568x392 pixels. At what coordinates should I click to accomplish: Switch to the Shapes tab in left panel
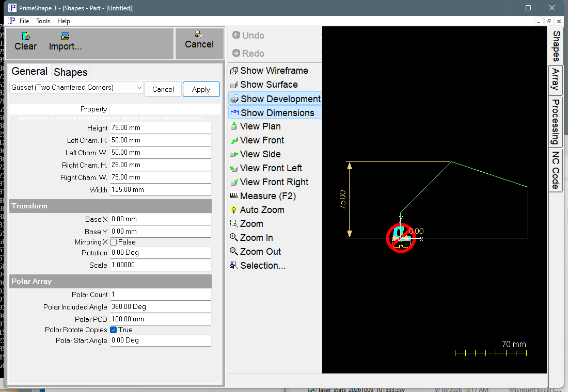[x=71, y=72]
